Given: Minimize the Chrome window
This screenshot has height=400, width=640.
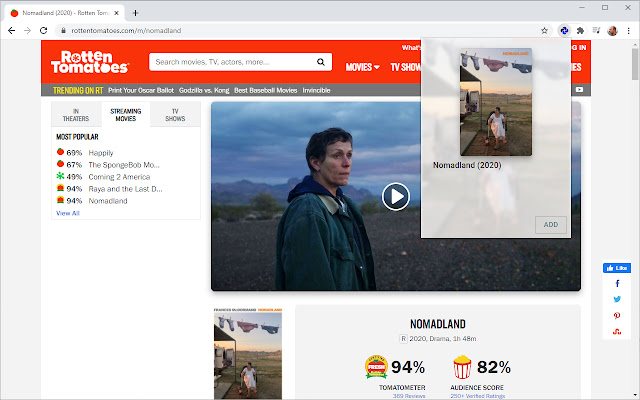Looking at the screenshot, I should (582, 7).
